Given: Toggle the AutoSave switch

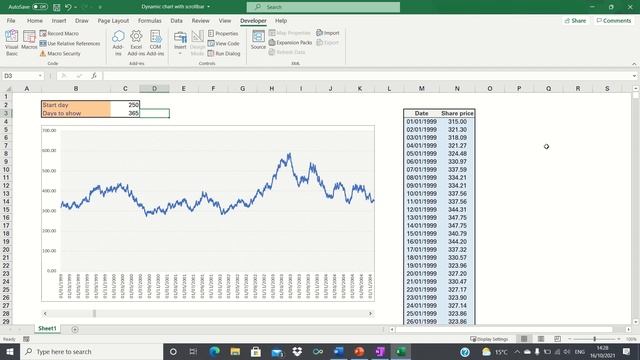Looking at the screenshot, I should tap(40, 7).
